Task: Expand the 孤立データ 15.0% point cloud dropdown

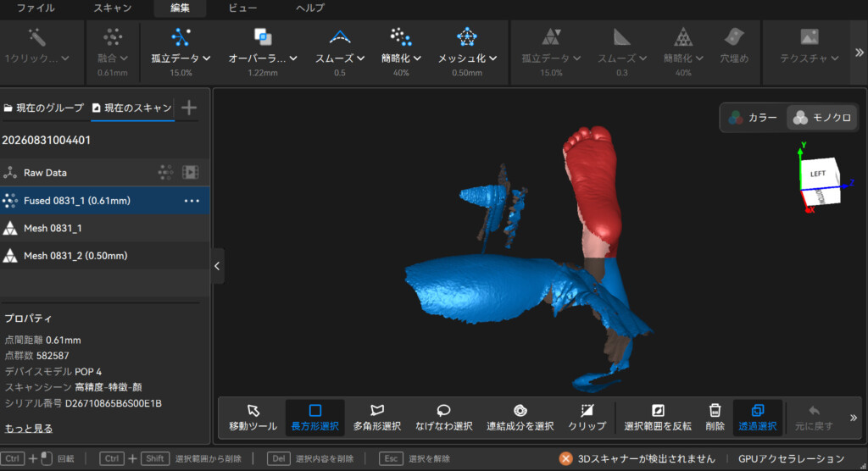Action: tap(207, 58)
